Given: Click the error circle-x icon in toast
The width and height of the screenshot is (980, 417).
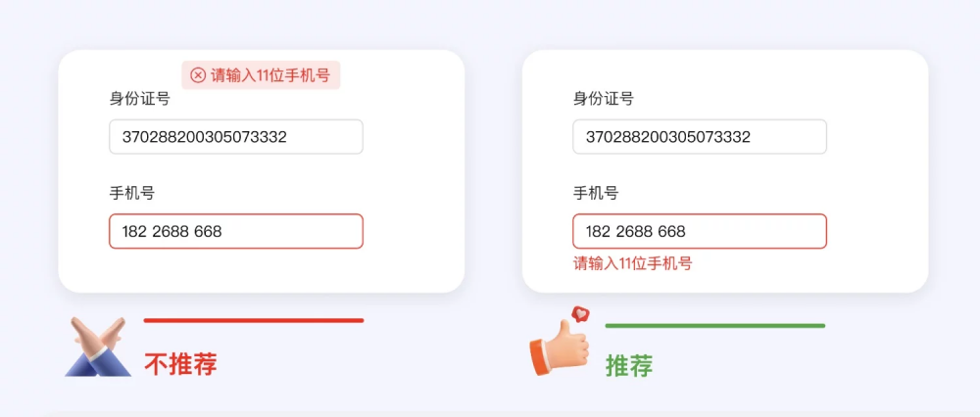Looking at the screenshot, I should pyautogui.click(x=198, y=75).
